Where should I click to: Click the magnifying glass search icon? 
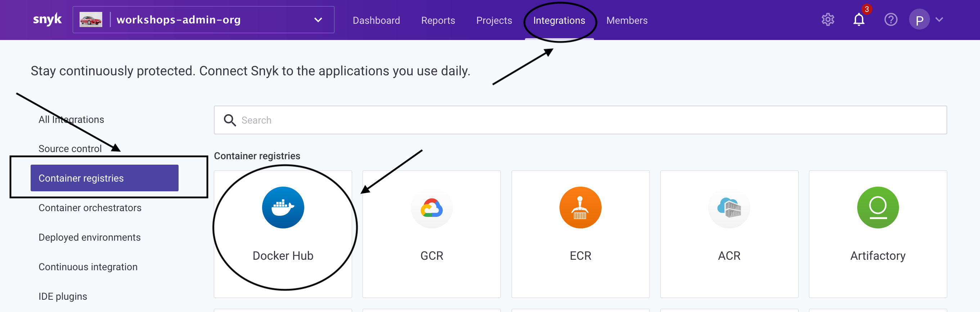[x=230, y=120]
